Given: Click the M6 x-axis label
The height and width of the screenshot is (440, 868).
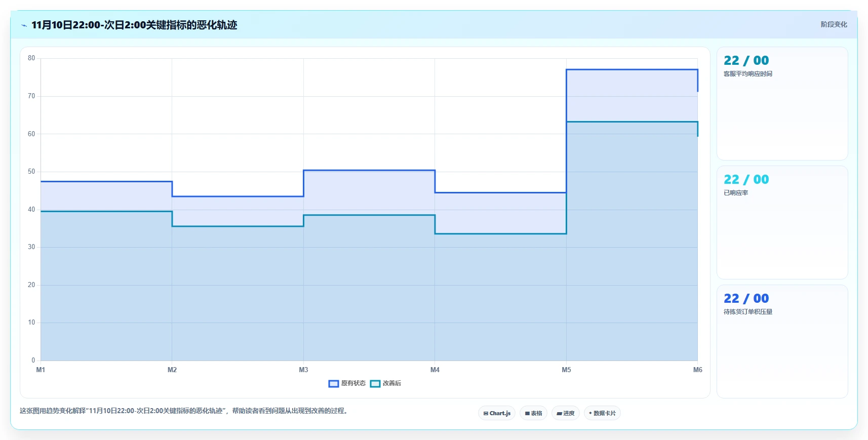Looking at the screenshot, I should tap(698, 370).
